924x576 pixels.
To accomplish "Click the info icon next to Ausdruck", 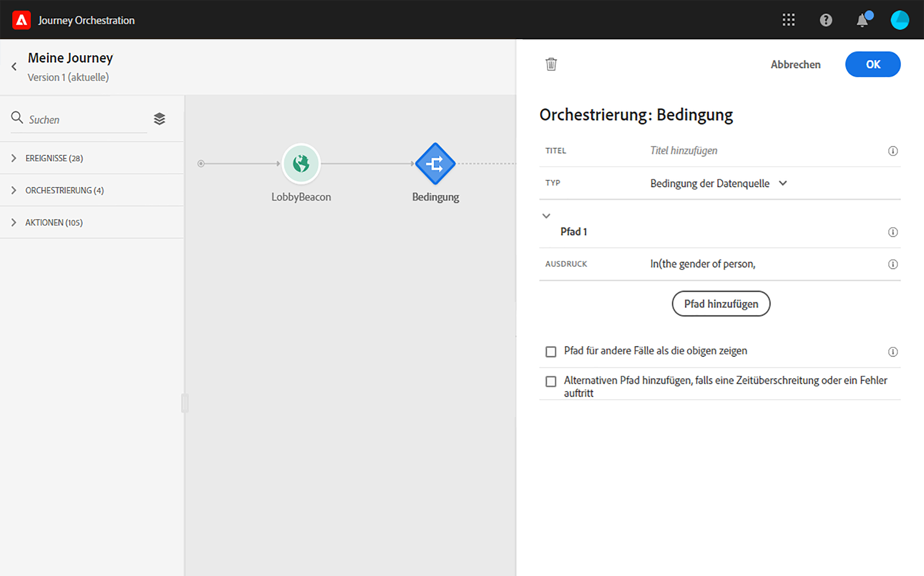I will point(892,264).
